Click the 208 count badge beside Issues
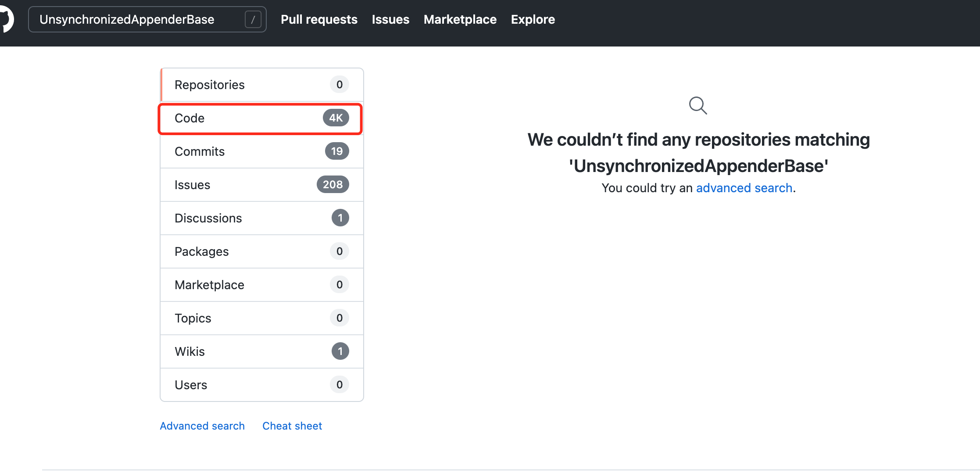 [333, 184]
